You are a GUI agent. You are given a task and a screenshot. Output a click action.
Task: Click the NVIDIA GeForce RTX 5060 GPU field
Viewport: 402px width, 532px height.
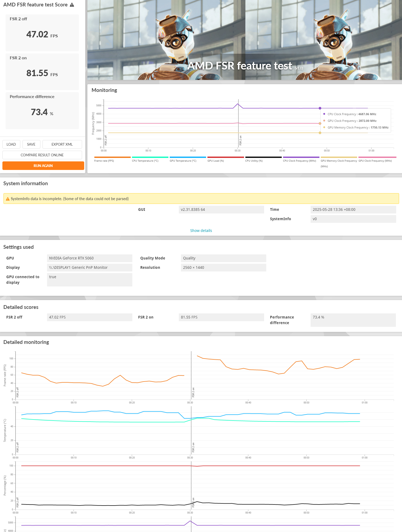click(x=90, y=258)
